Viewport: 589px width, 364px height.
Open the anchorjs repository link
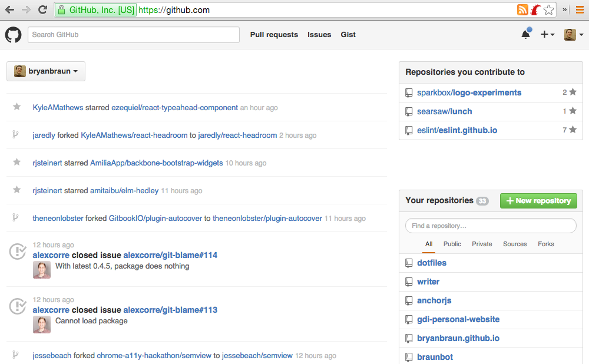(434, 300)
